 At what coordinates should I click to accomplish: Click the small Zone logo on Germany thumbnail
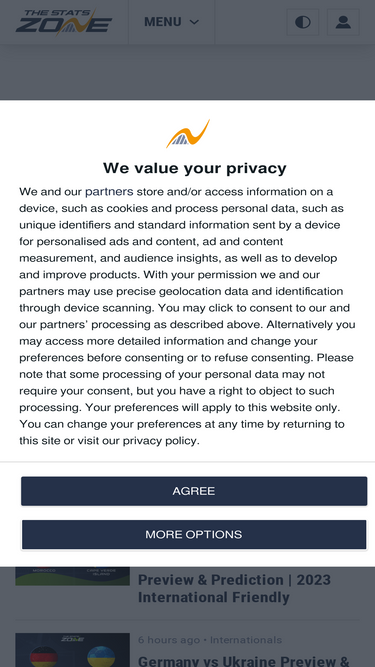(72, 639)
